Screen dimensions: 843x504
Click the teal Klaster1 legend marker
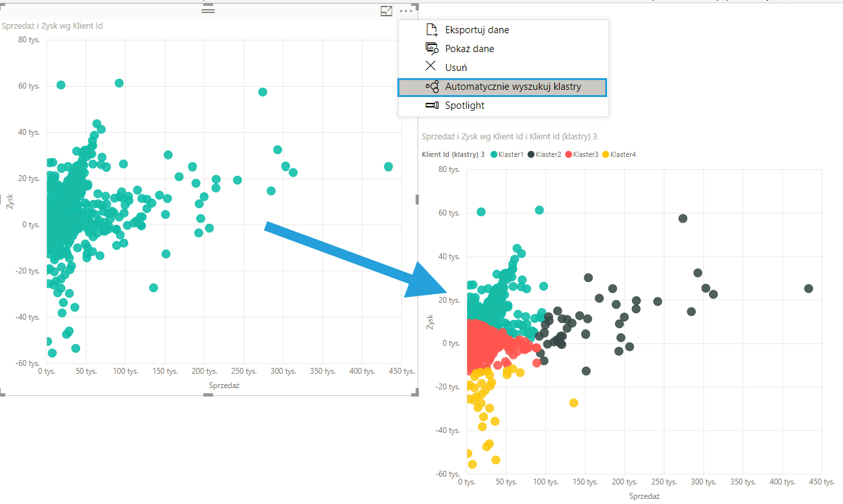494,154
